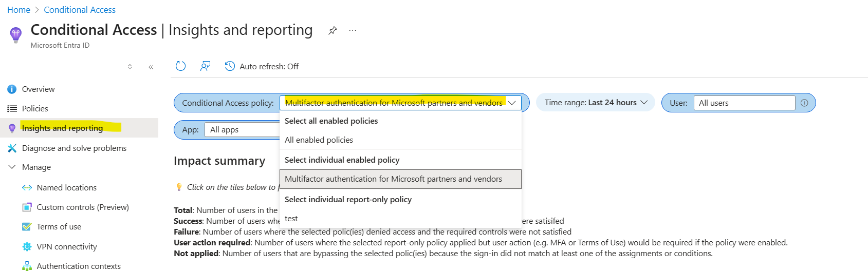Click the Conditional Access lightbulb logo
Viewport: 868px width, 271px height.
pos(16,35)
